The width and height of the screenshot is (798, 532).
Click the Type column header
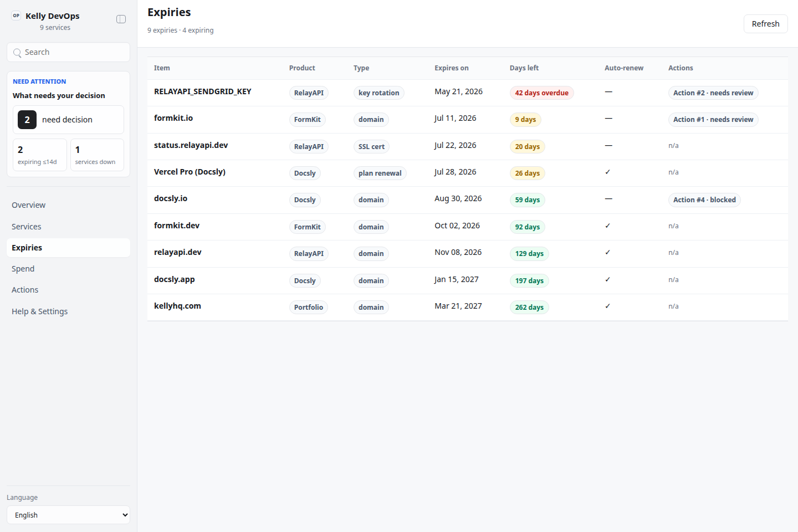361,68
